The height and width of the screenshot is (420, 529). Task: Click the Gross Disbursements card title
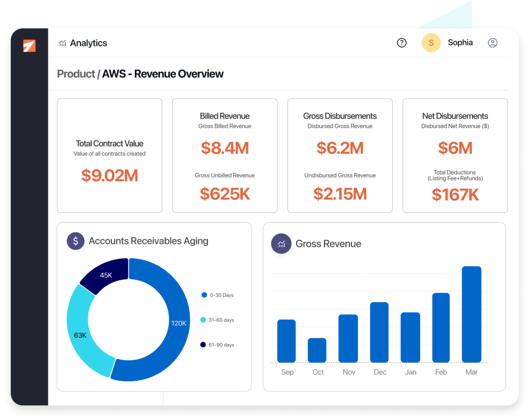pos(340,116)
